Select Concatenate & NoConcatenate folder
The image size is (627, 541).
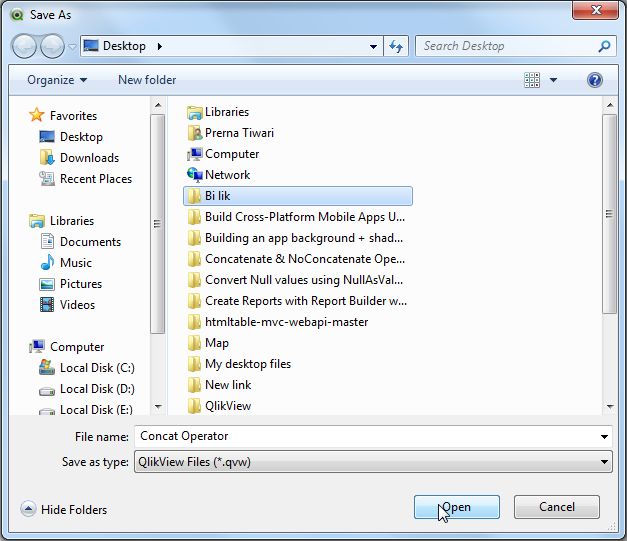(296, 259)
